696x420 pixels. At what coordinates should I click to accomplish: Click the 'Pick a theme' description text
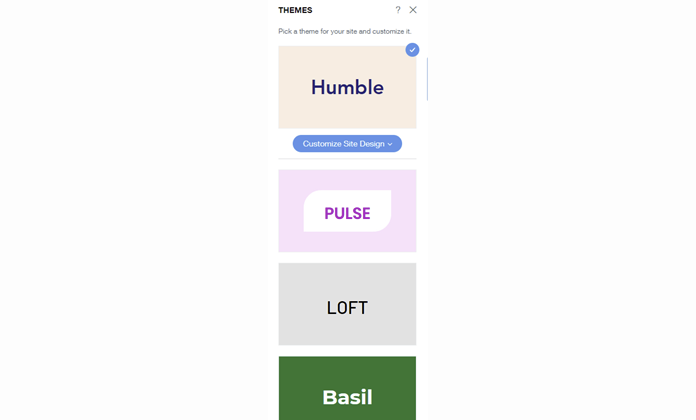[x=344, y=31]
